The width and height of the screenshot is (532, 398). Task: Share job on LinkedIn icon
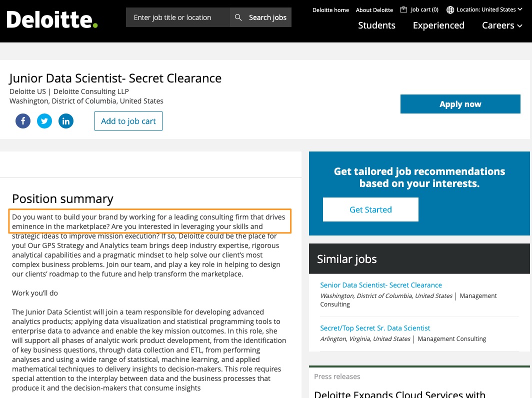(66, 121)
